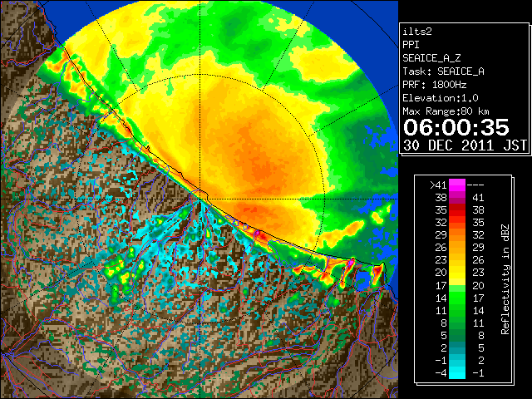Click the "Elevation:1.0" line
Image resolution: width=532 pixels, height=399 pixels.
[441, 98]
